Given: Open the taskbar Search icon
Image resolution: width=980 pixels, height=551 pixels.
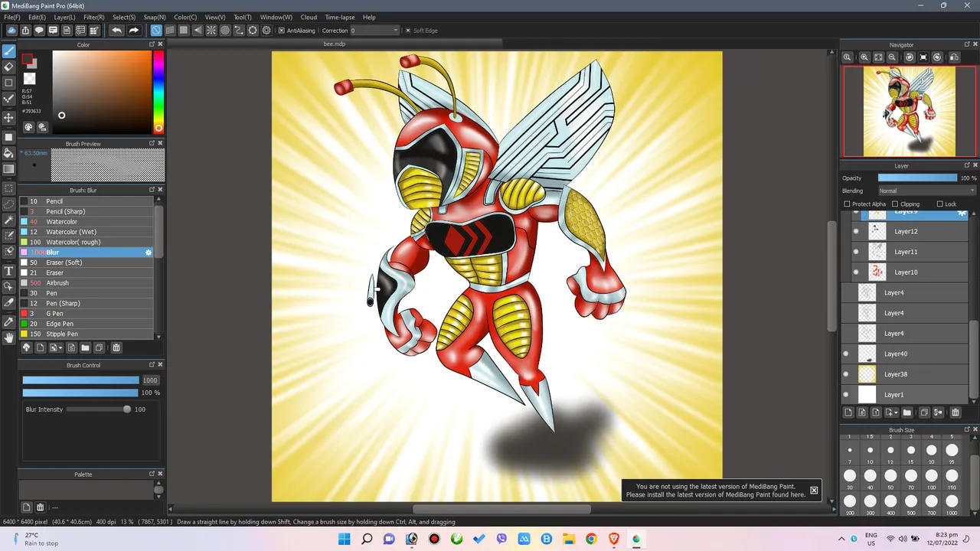Looking at the screenshot, I should point(367,539).
